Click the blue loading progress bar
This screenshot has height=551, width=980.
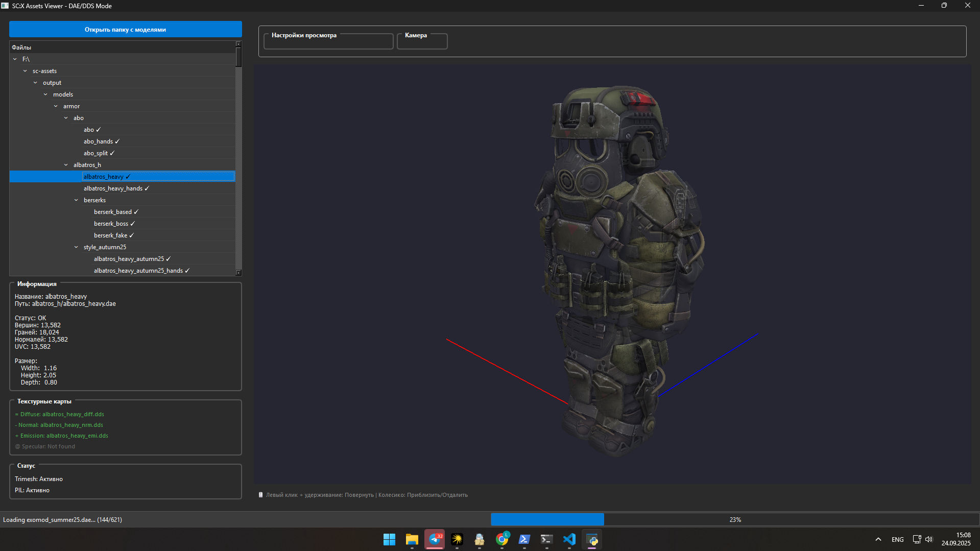pos(547,519)
